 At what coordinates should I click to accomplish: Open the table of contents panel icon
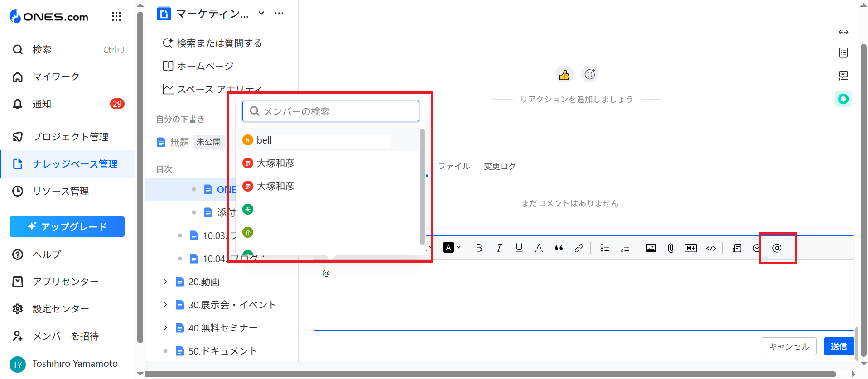(843, 53)
